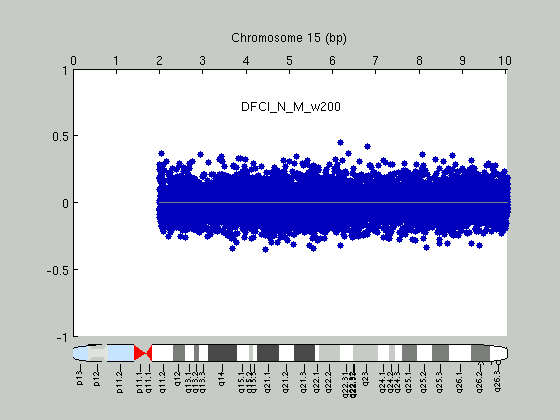The image size is (560, 420).
Task: Click the gray q25.1 band on ideogram
Action: (x=409, y=353)
